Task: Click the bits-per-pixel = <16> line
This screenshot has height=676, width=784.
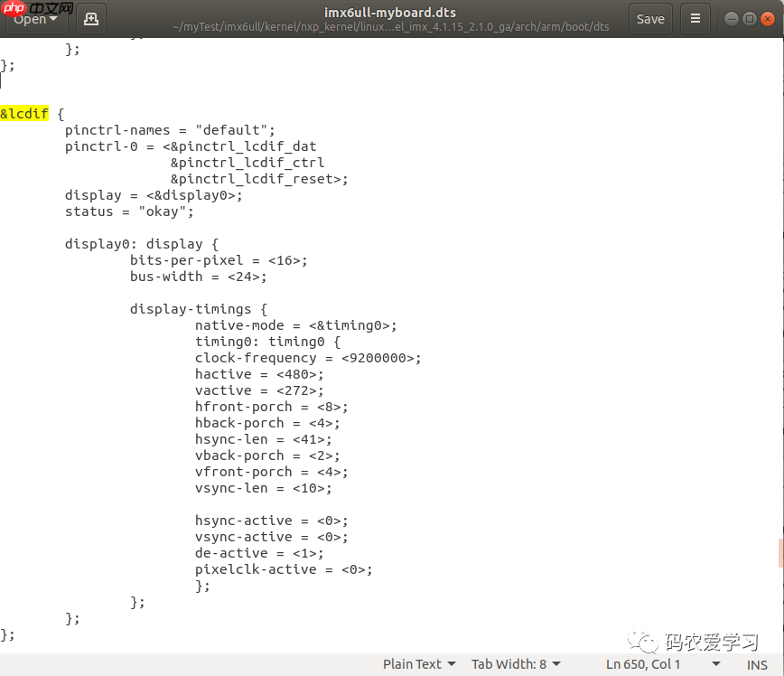Action: pos(219,260)
